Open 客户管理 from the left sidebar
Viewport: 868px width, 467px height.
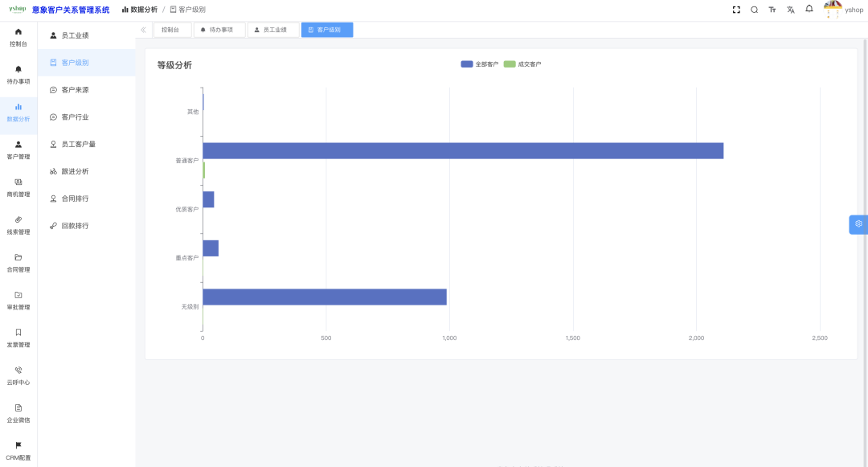[x=18, y=150]
